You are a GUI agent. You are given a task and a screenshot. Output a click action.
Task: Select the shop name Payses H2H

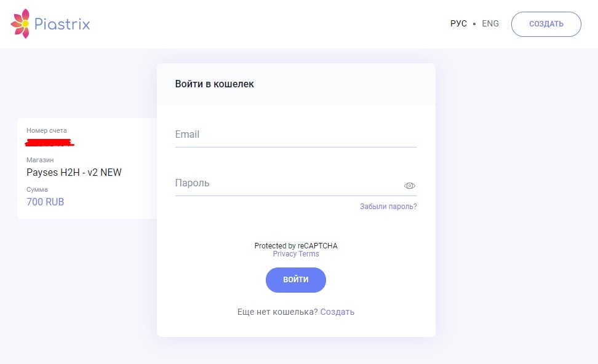click(x=74, y=172)
